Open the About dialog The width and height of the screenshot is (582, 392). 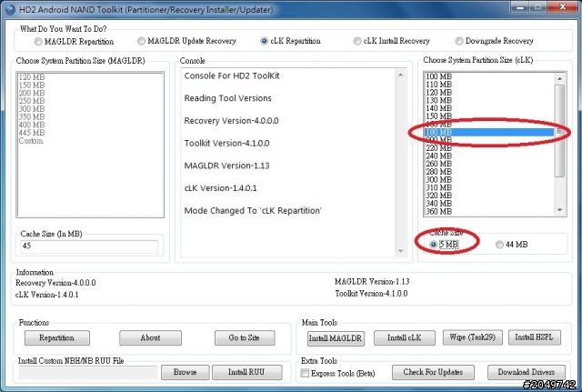[x=150, y=337]
